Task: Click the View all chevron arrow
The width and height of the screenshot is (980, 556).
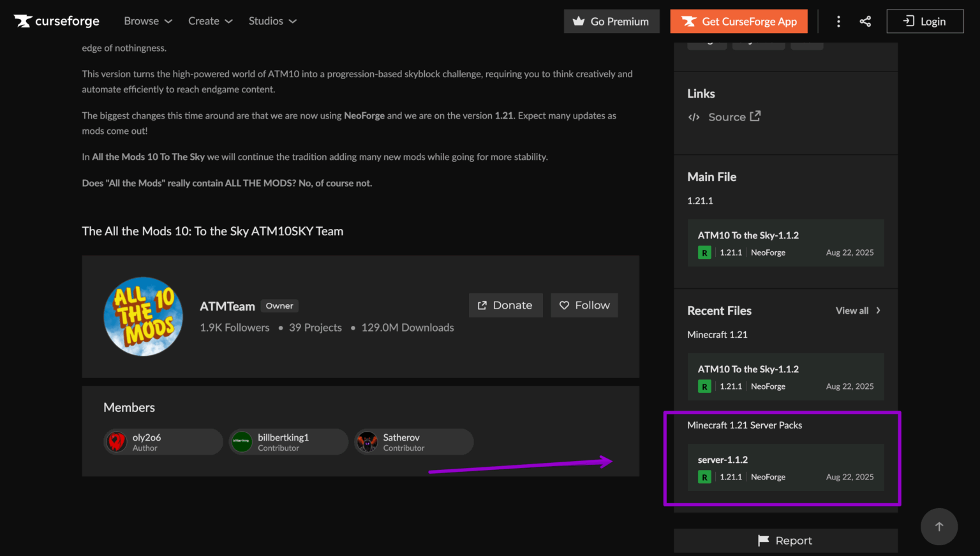Action: 879,311
